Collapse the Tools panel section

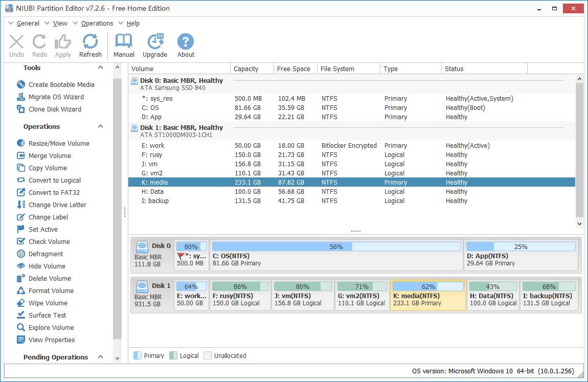click(101, 68)
